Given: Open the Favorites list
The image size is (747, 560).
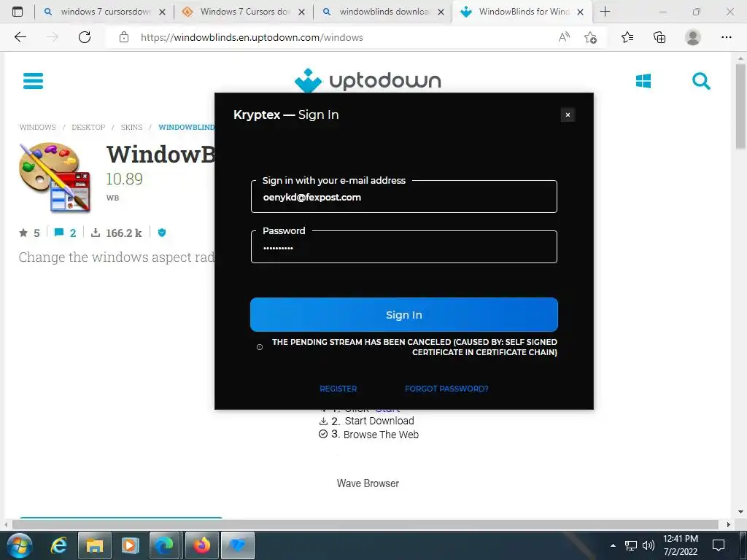Looking at the screenshot, I should (x=627, y=37).
